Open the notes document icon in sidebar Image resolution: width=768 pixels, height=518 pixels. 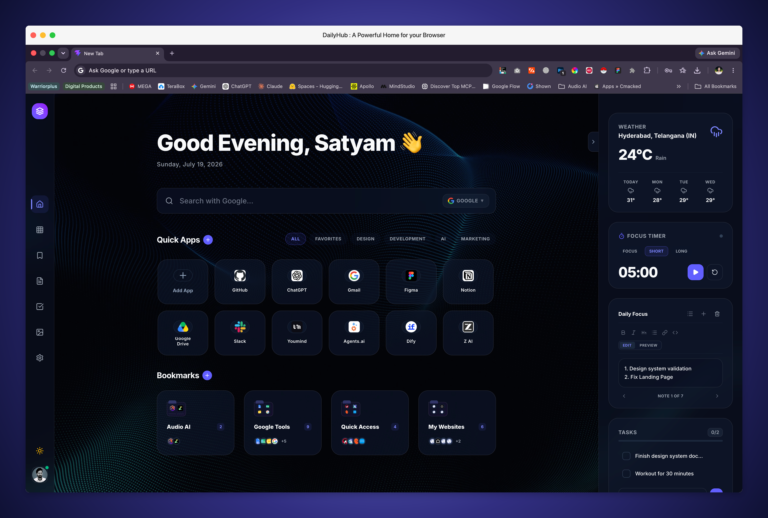pyautogui.click(x=40, y=281)
